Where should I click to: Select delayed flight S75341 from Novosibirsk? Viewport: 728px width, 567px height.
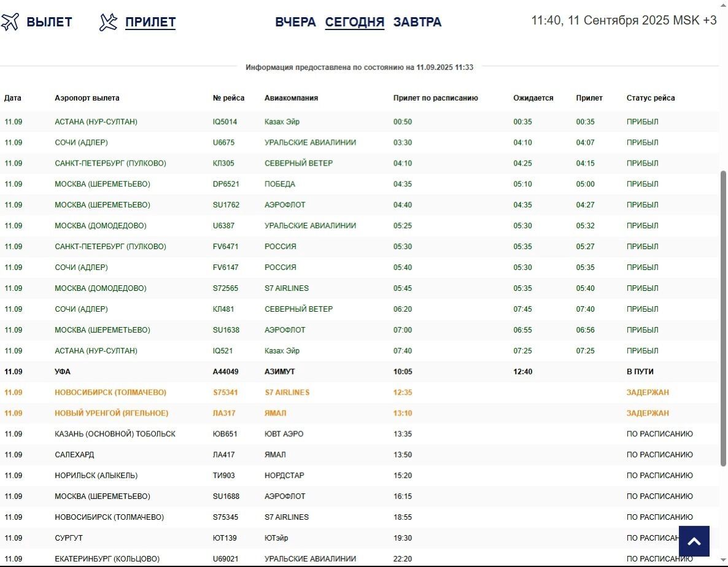pos(225,393)
